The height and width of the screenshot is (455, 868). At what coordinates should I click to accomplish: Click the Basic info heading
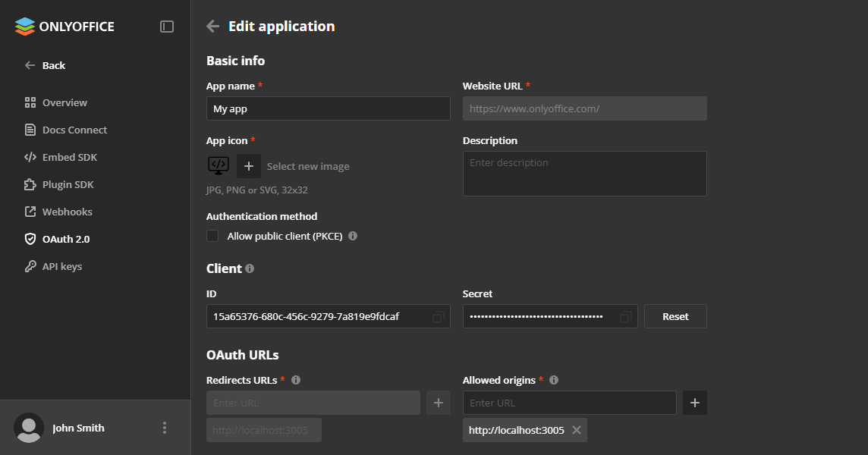tap(236, 61)
